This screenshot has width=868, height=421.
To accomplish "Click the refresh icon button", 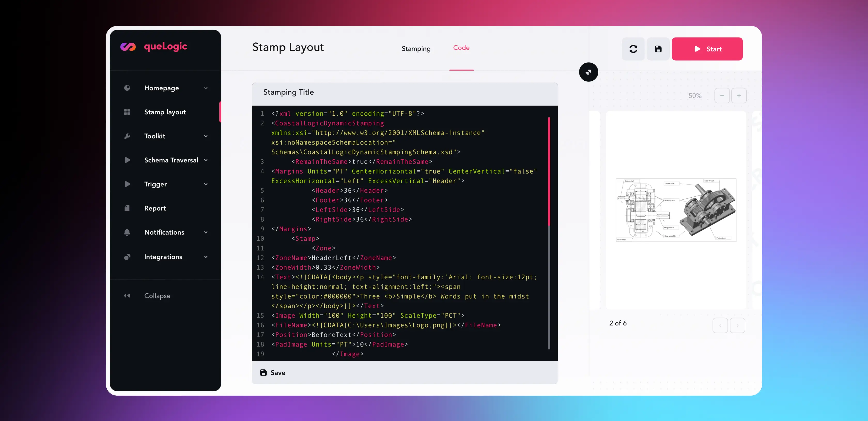I will coord(633,49).
